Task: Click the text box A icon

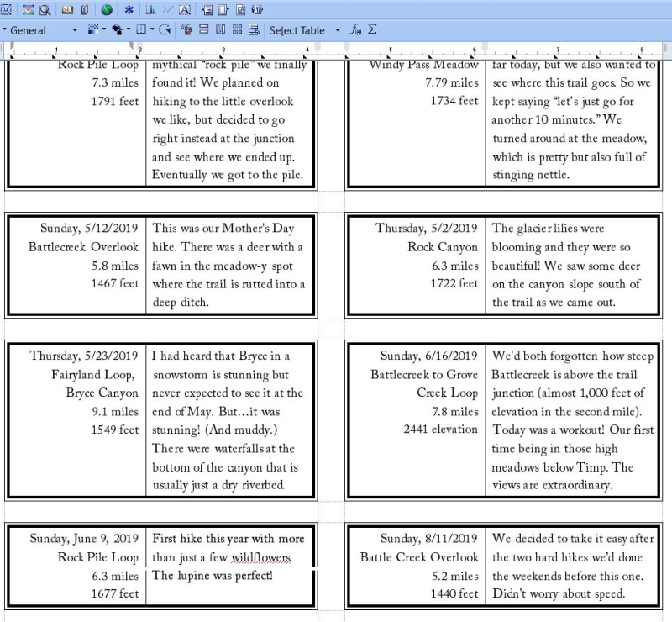Action: (x=185, y=10)
